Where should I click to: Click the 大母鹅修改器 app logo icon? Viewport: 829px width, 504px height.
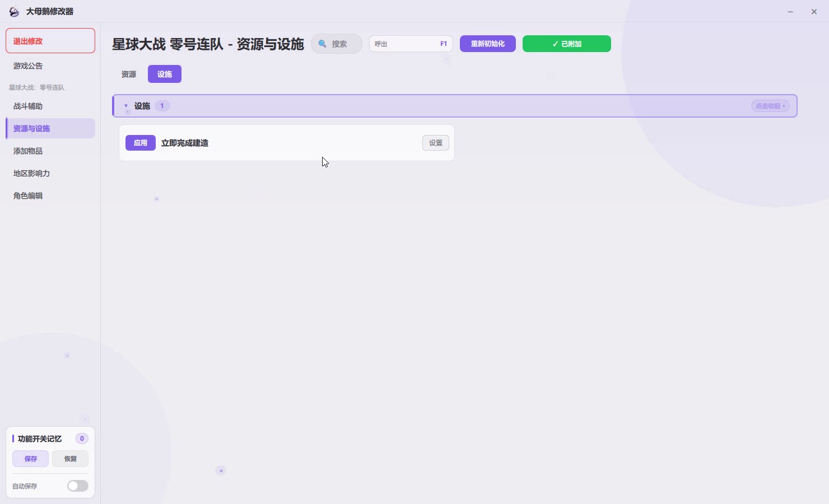point(14,12)
